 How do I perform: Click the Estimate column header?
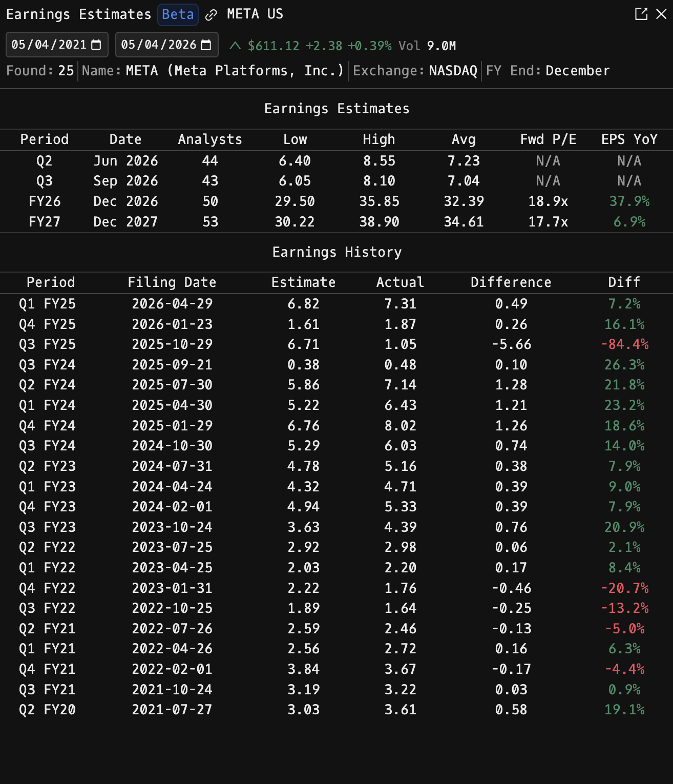tap(303, 282)
